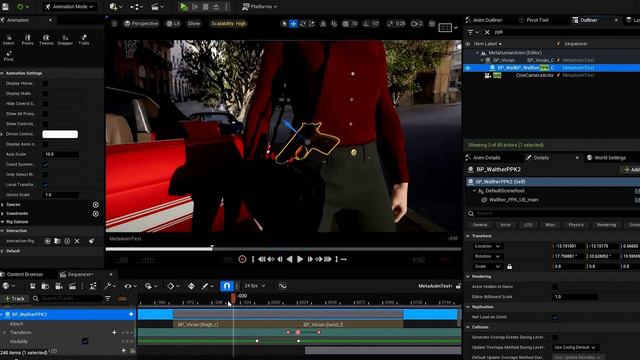Click the viewport Show button
The height and width of the screenshot is (360, 640).
pos(194,24)
